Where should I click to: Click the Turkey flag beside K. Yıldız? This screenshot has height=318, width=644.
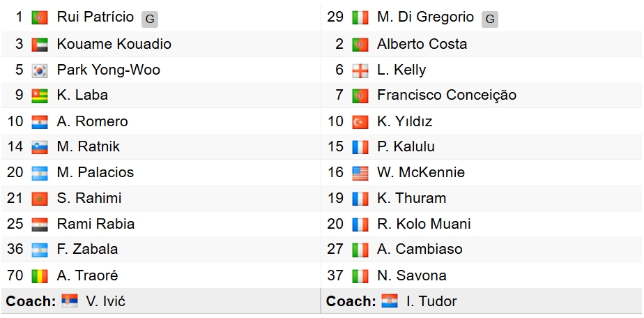pos(360,122)
